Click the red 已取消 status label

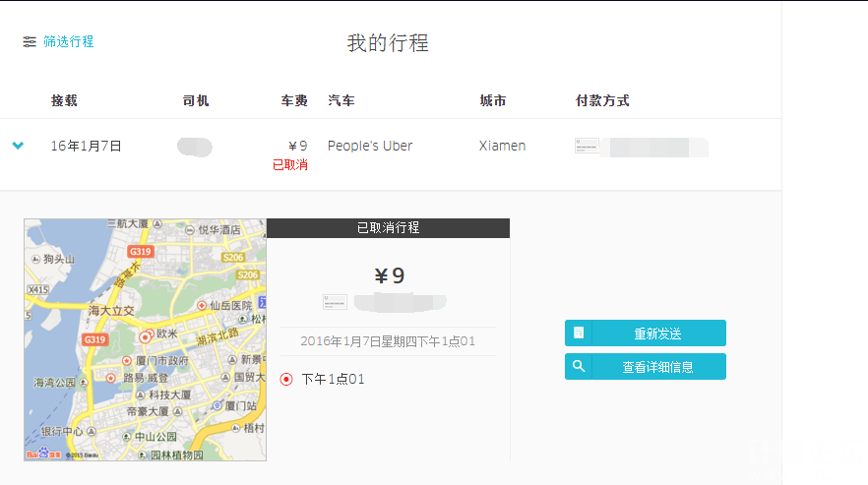[289, 164]
